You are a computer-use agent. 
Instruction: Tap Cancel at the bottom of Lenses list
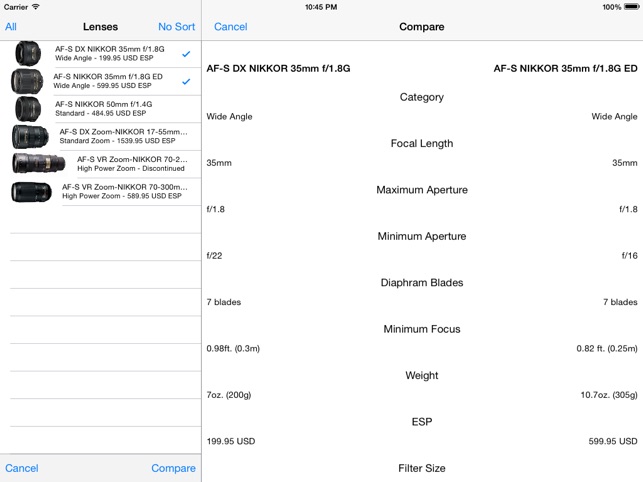pos(22,468)
